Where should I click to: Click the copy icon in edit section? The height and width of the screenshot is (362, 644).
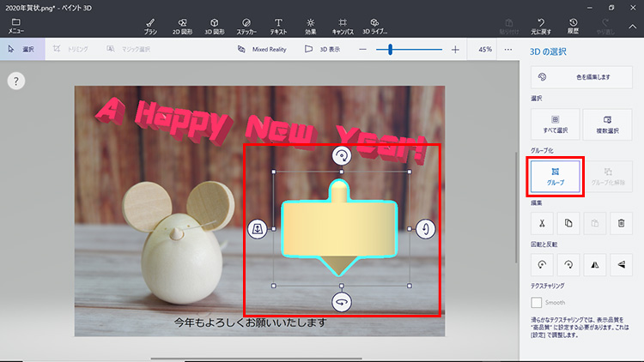(568, 223)
